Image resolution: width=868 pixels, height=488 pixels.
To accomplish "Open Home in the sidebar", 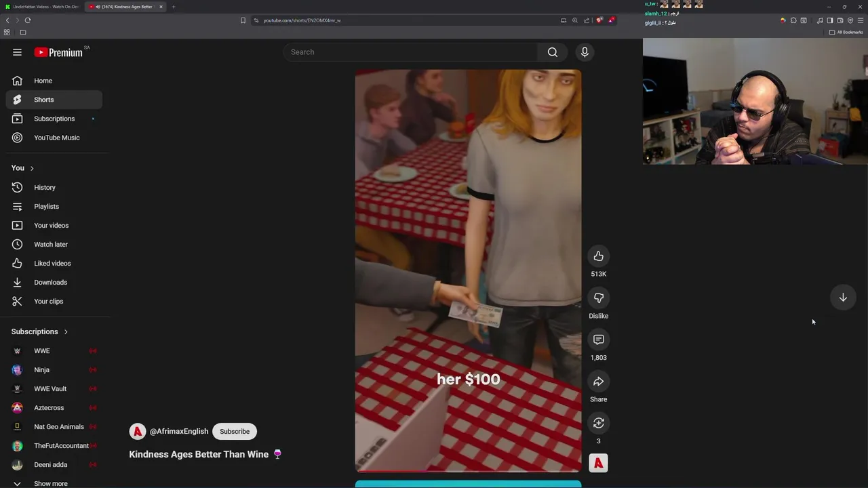I will [54, 81].
